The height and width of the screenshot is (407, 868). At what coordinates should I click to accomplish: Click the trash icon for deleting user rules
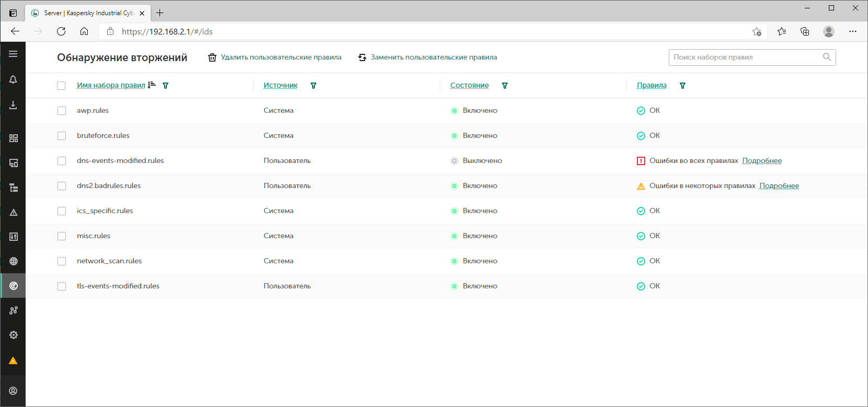click(x=212, y=57)
